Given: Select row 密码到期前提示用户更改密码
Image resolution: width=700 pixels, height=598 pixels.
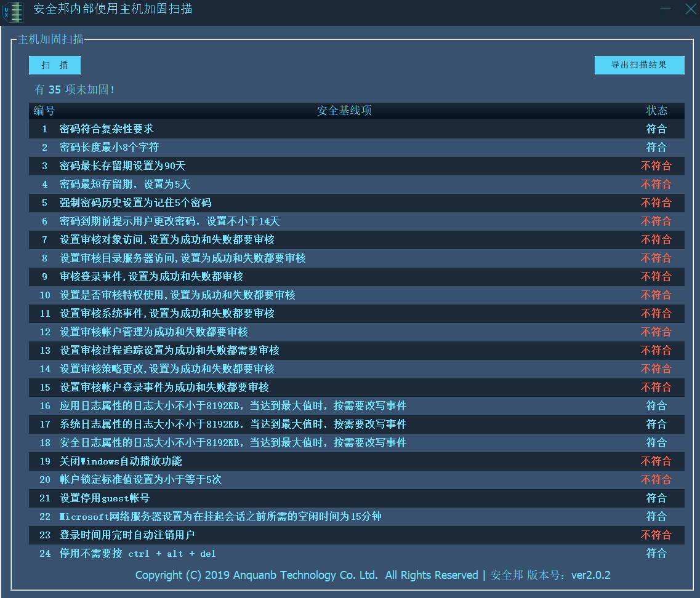Looking at the screenshot, I should [356, 221].
